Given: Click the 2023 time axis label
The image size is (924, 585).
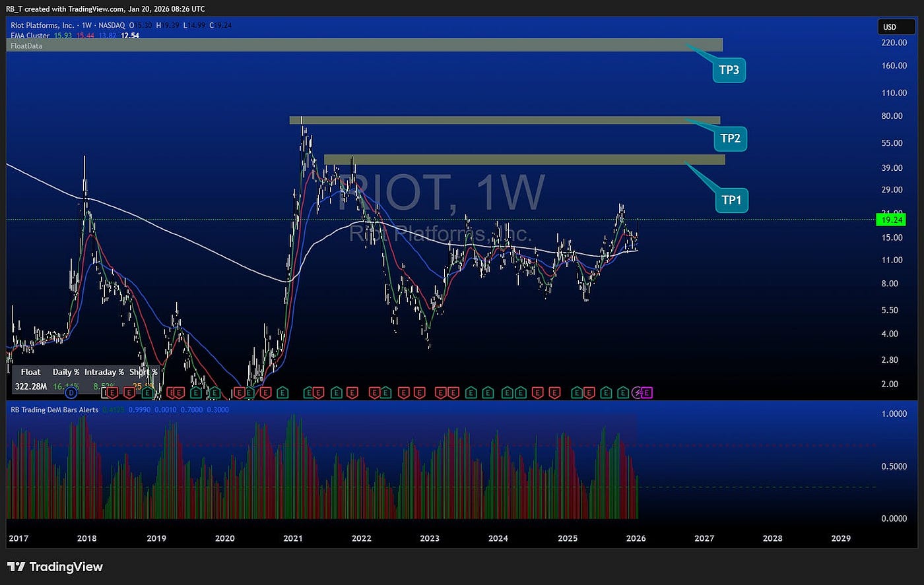Looking at the screenshot, I should 430,539.
